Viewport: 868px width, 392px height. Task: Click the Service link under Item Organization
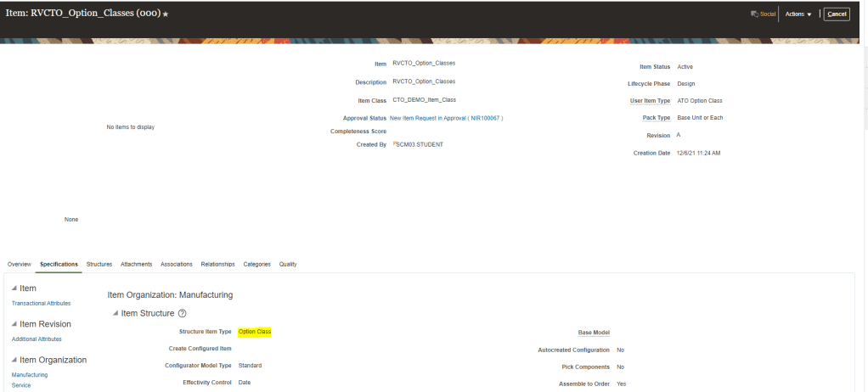pos(22,385)
